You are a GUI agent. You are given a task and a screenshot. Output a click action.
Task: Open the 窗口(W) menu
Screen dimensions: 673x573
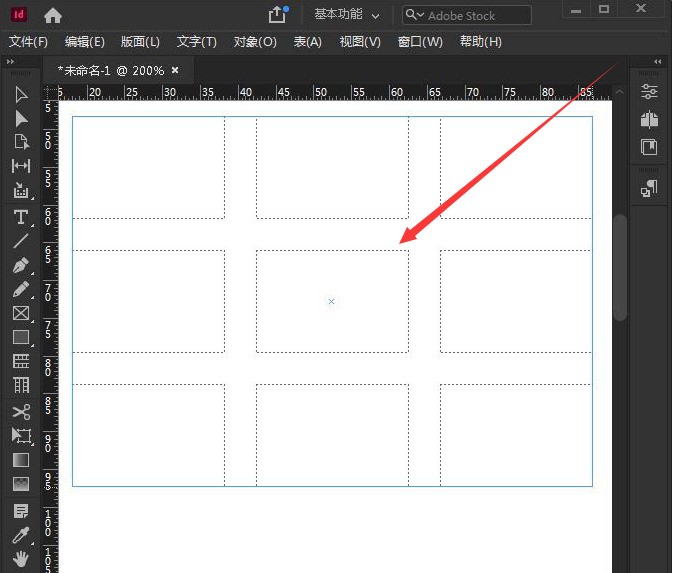click(420, 42)
